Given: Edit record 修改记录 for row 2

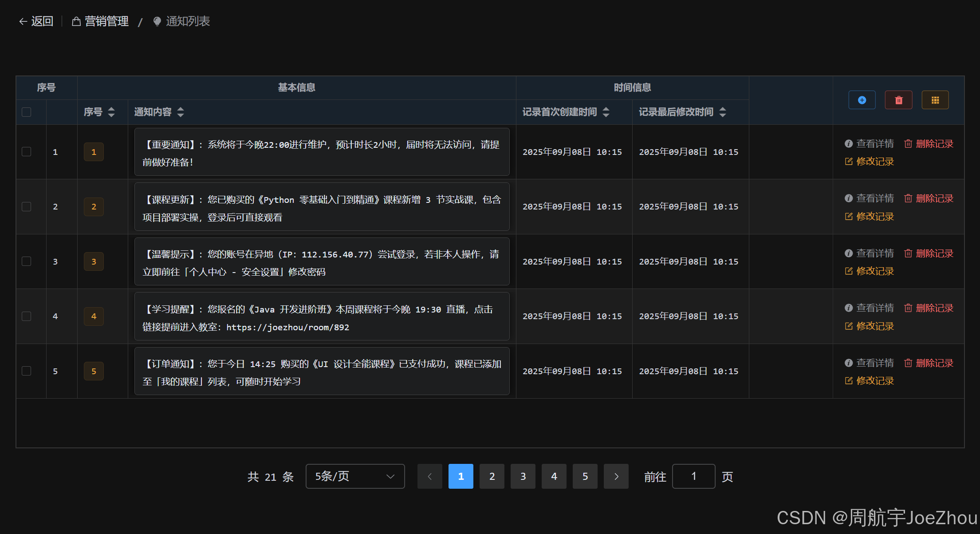Looking at the screenshot, I should click(870, 217).
